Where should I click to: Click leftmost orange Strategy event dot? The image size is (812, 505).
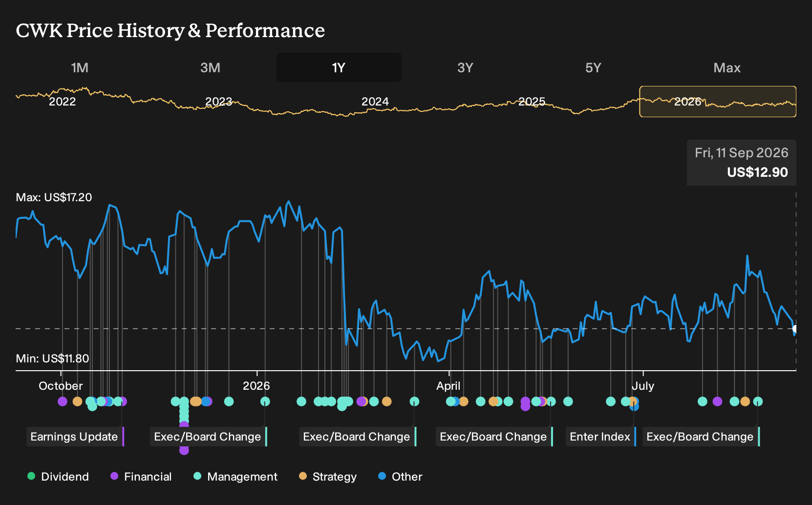click(77, 401)
